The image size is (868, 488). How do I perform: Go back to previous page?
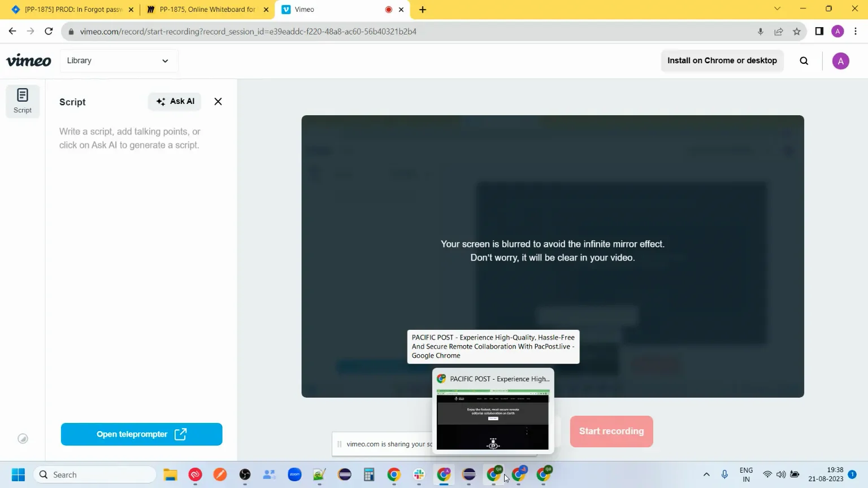[12, 32]
